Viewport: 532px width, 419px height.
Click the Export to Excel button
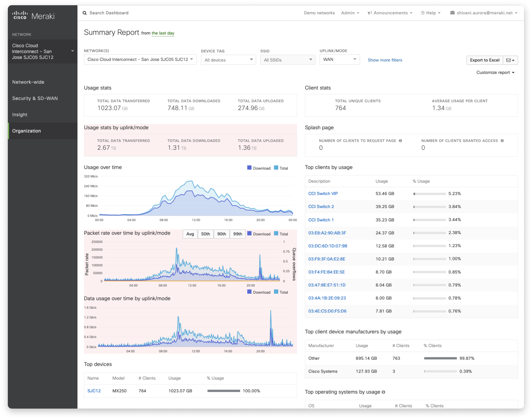484,60
